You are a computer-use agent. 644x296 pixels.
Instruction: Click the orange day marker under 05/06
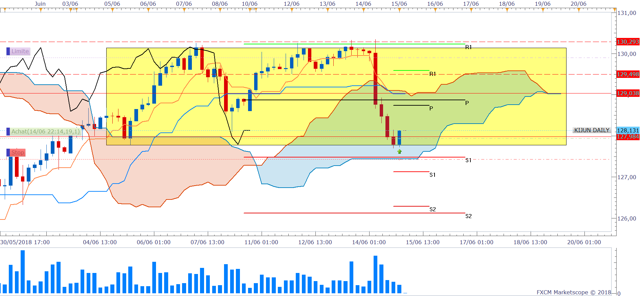tap(112, 10)
